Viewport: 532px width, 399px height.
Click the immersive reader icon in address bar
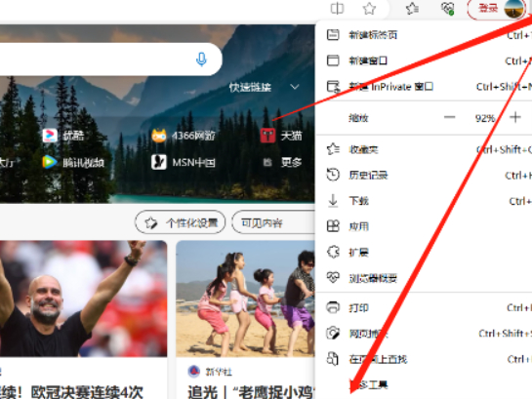pyautogui.click(x=337, y=9)
